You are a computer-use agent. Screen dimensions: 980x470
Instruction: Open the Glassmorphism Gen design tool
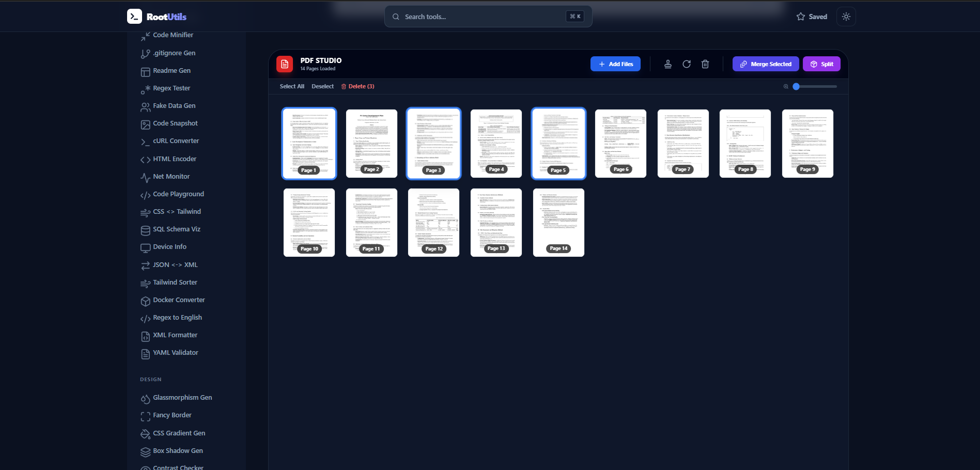coord(182,397)
